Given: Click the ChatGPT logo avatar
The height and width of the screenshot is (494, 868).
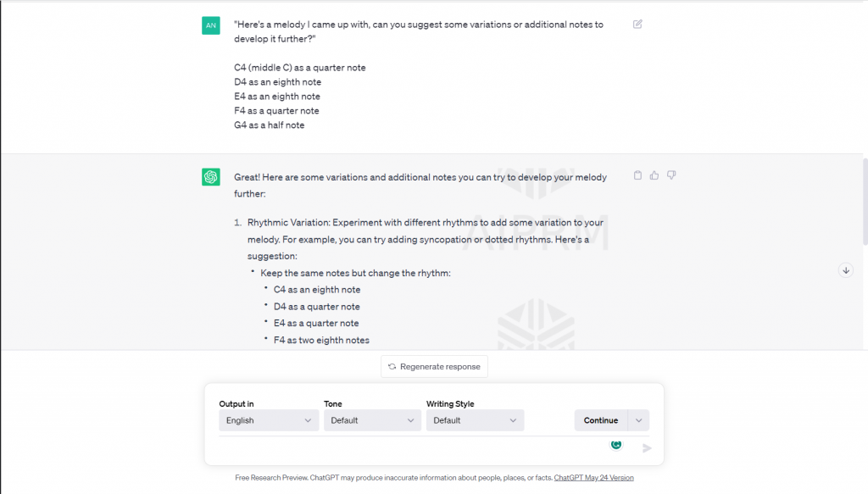Looking at the screenshot, I should (211, 176).
